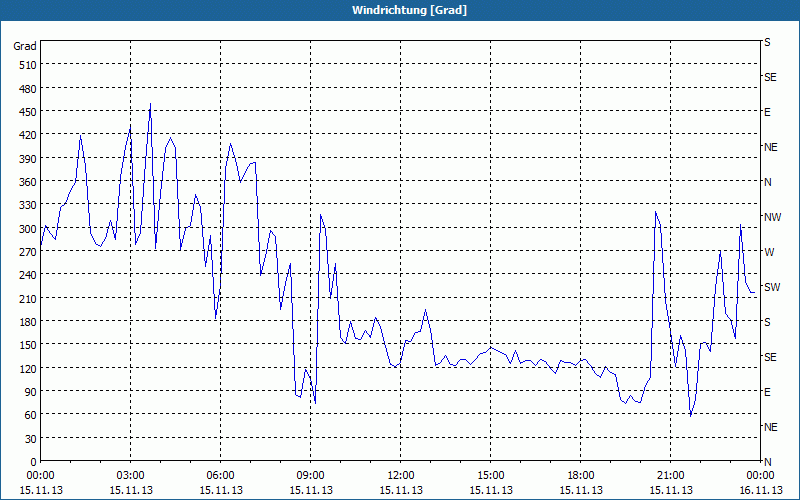
Task: Select the 90 degree axis label
Action: [x=31, y=392]
